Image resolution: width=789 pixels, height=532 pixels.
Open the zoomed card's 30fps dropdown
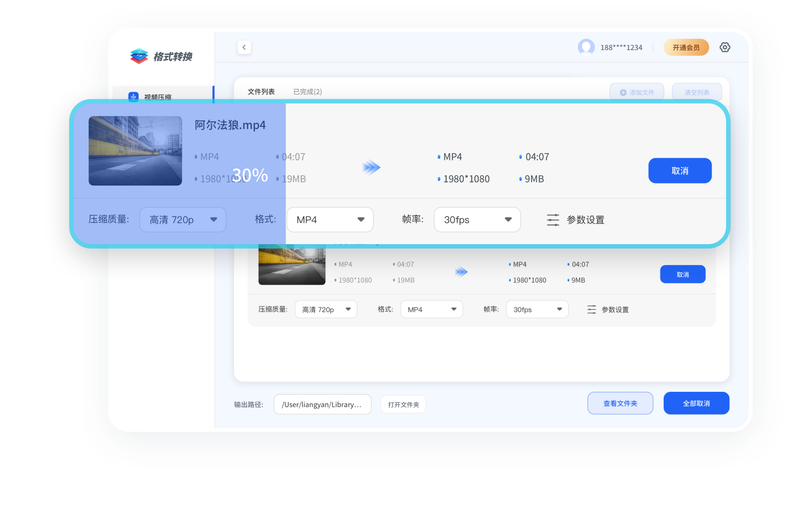[x=478, y=220]
